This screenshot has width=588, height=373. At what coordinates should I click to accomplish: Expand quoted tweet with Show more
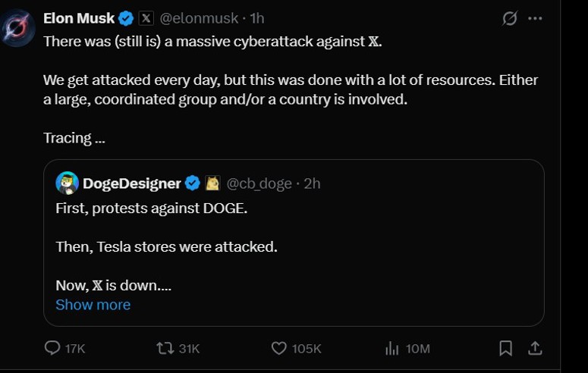[93, 305]
